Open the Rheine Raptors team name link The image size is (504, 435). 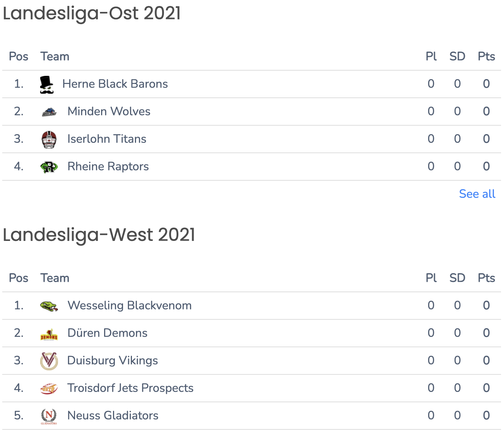[108, 166]
